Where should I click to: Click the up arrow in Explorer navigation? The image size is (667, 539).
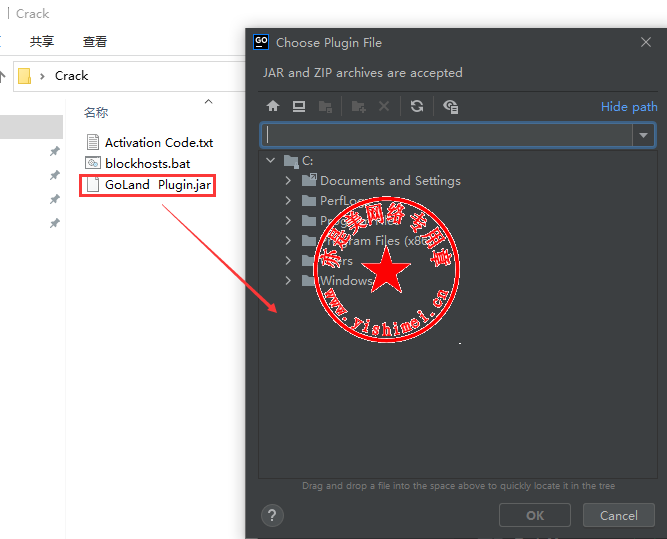coord(3,76)
